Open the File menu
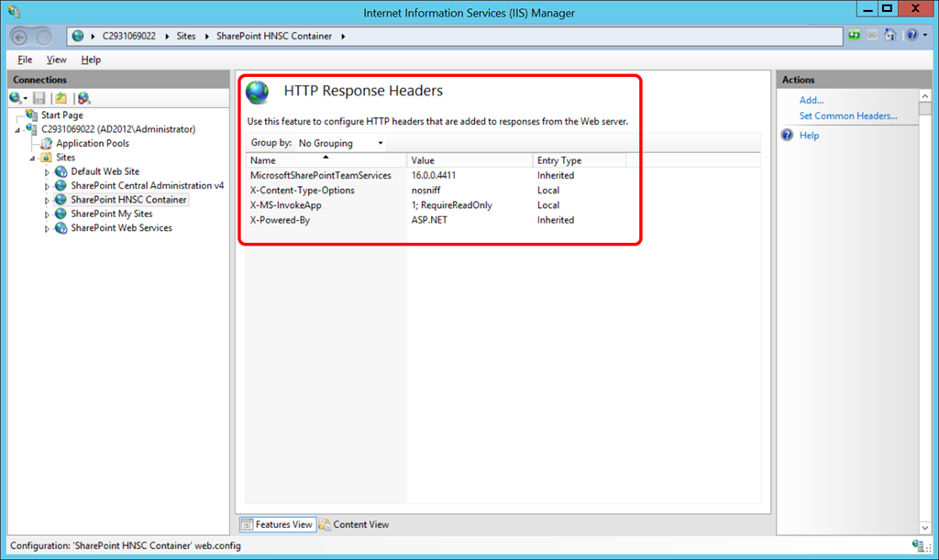This screenshot has width=939, height=560. [x=25, y=60]
